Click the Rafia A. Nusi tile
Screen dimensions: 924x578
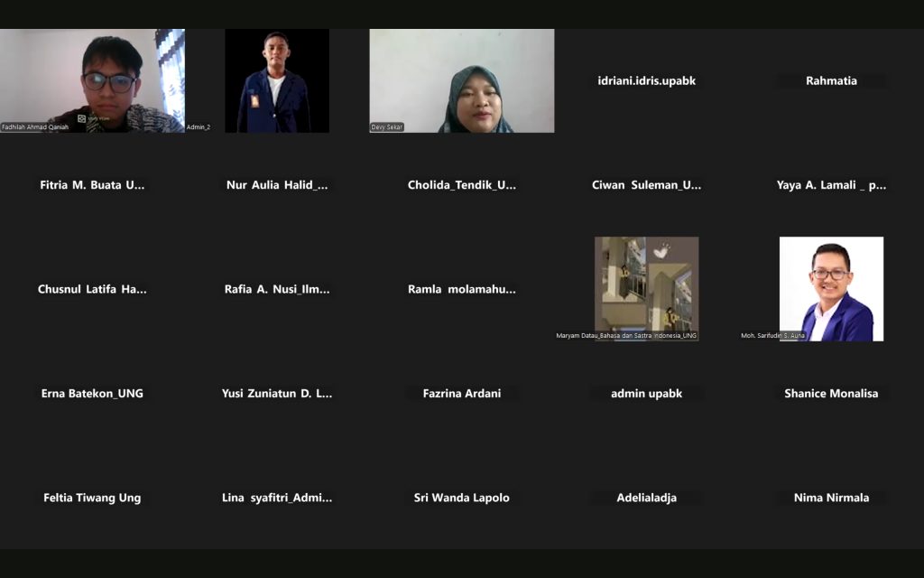pyautogui.click(x=277, y=289)
